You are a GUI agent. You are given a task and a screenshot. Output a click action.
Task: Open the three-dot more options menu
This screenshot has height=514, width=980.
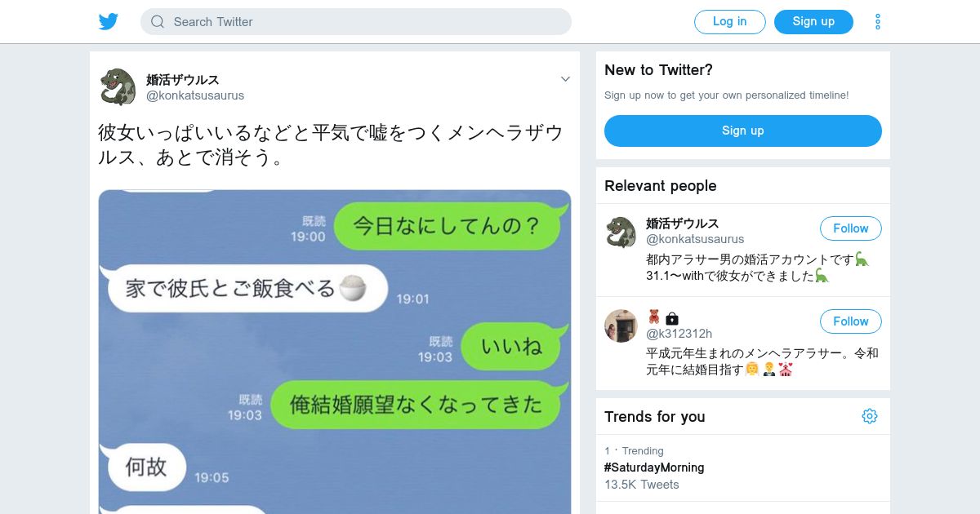tap(878, 22)
